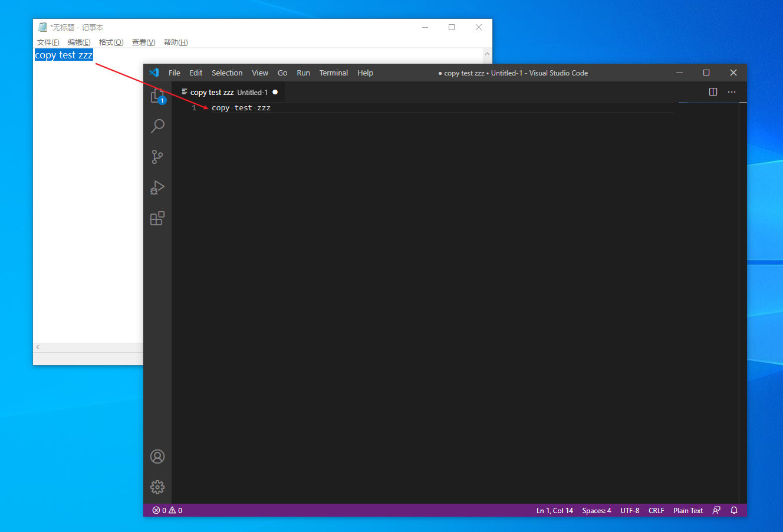Click the VS Code logo icon
Image resolution: width=783 pixels, height=532 pixels.
[x=154, y=73]
